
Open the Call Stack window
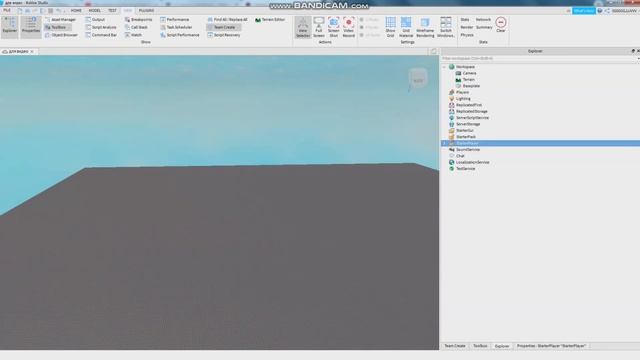pos(136,27)
